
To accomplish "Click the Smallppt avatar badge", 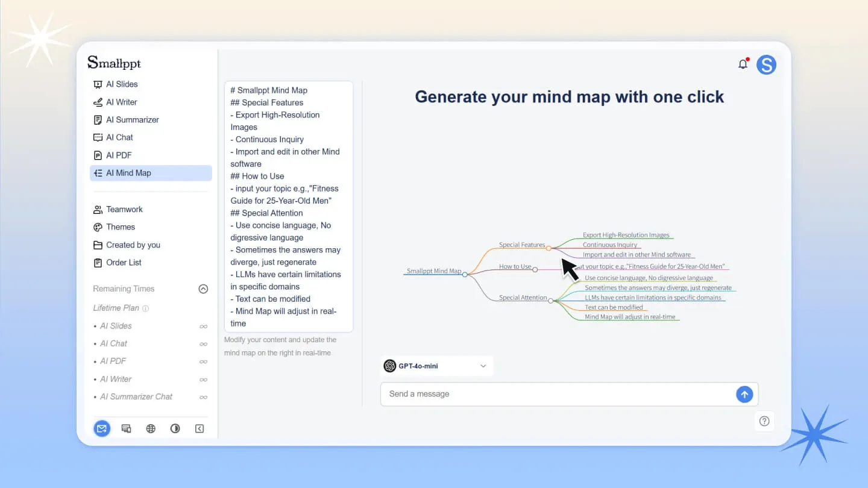I will coord(766,64).
